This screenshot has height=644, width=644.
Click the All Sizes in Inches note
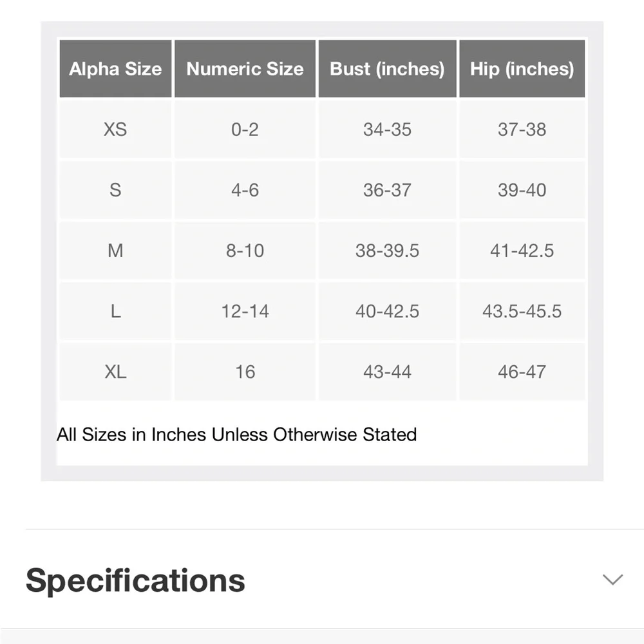click(236, 435)
